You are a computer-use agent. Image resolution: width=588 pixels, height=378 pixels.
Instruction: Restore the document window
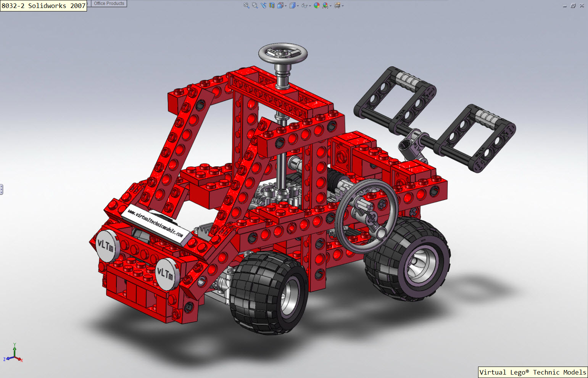(x=573, y=6)
